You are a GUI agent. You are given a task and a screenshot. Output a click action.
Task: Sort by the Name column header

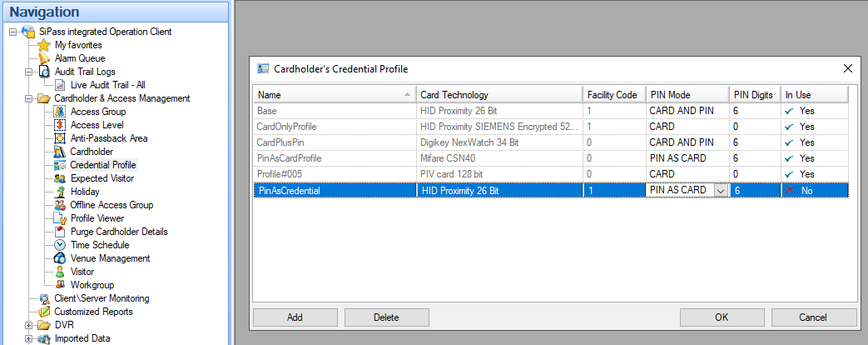(333, 94)
